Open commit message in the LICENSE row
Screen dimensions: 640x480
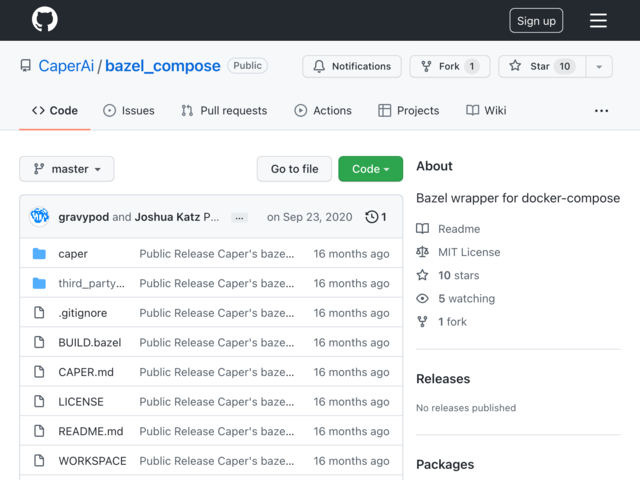coord(217,402)
